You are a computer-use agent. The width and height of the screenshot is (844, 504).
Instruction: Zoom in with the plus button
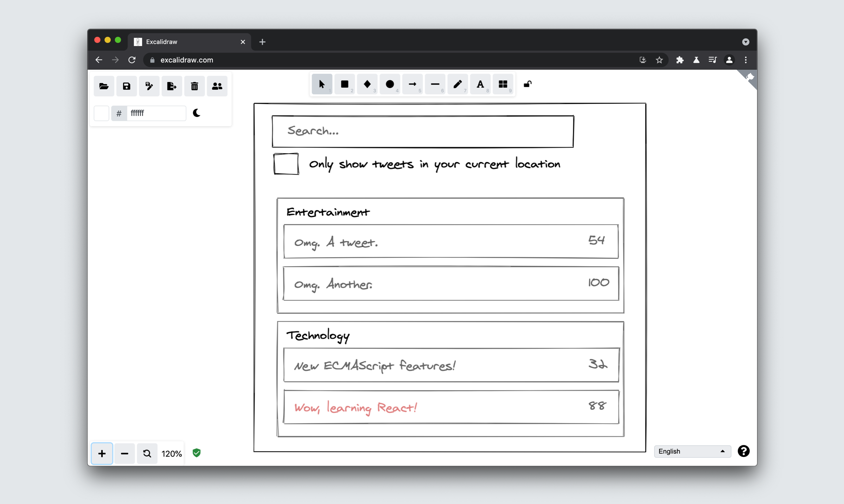pyautogui.click(x=102, y=453)
